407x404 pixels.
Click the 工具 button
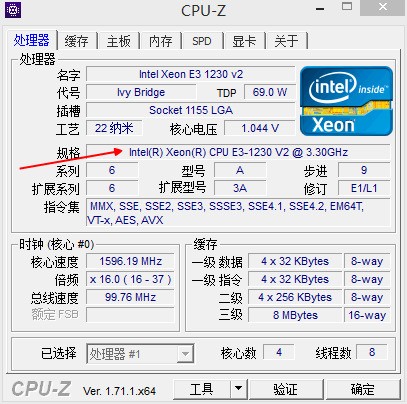pos(202,389)
